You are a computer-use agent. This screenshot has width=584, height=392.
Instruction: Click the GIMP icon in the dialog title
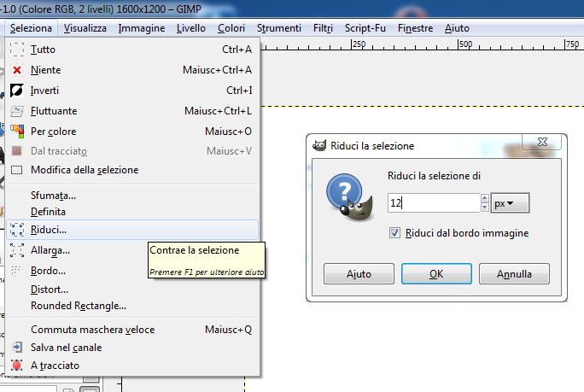click(319, 145)
